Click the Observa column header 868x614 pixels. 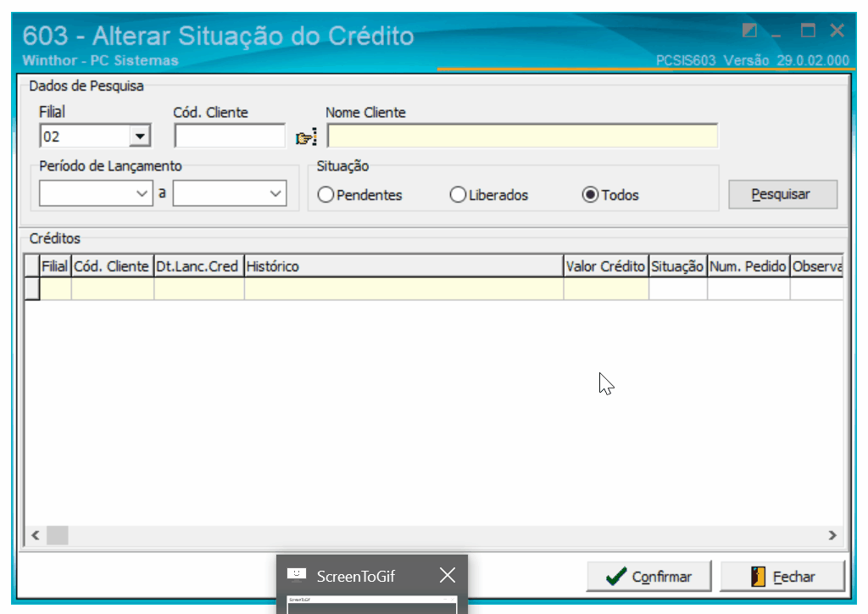tap(816, 266)
